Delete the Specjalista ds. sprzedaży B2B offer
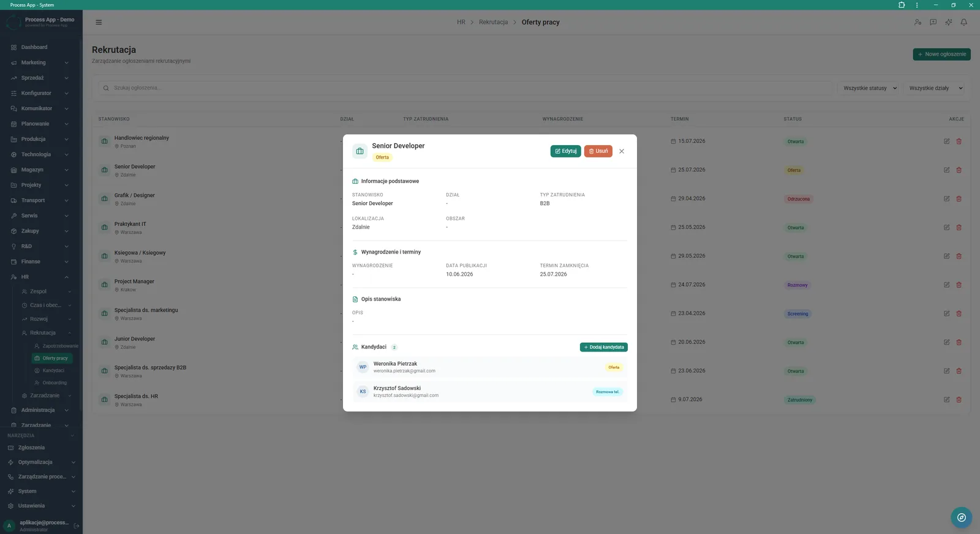 (959, 371)
